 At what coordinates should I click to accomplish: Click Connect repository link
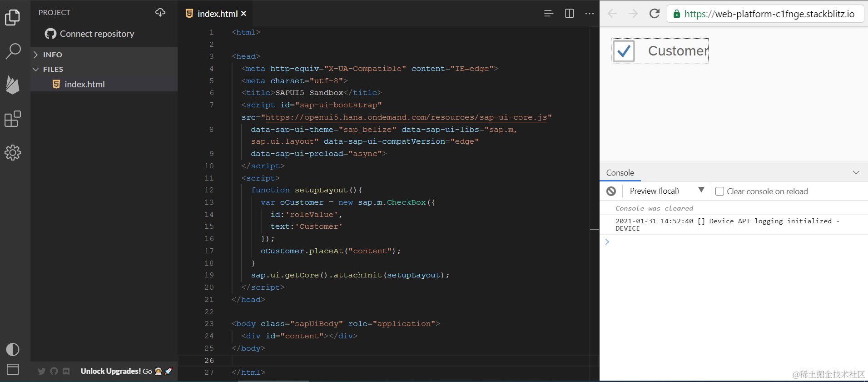pos(97,34)
